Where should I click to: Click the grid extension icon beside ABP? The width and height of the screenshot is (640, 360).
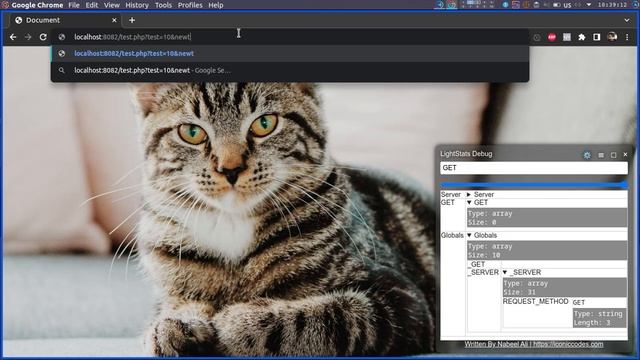point(567,37)
